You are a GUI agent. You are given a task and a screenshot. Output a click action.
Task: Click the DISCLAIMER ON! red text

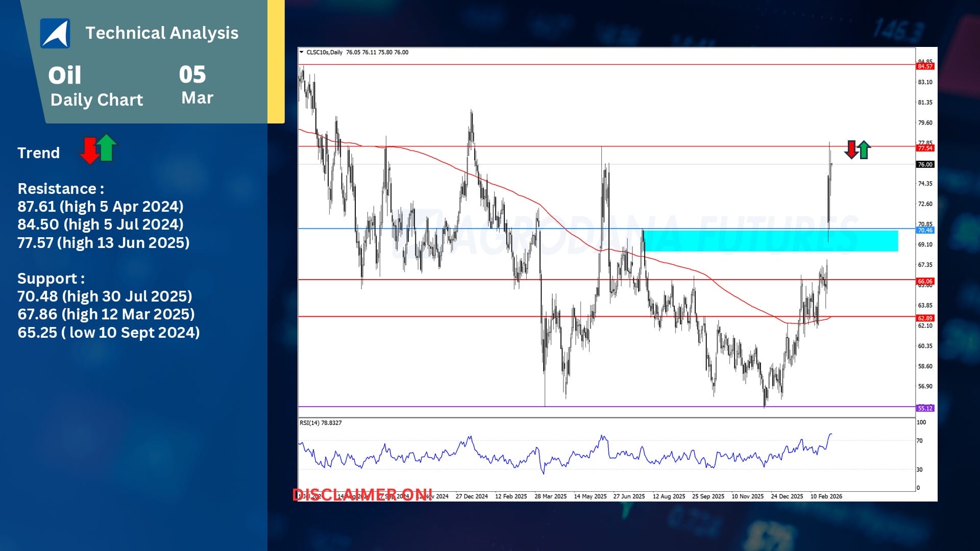point(362,494)
